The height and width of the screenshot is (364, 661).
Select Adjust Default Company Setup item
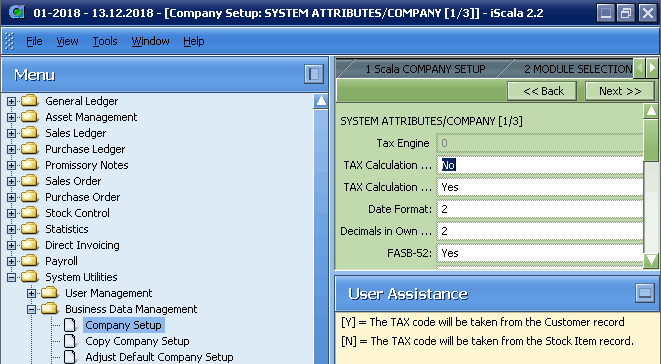pyautogui.click(x=159, y=357)
